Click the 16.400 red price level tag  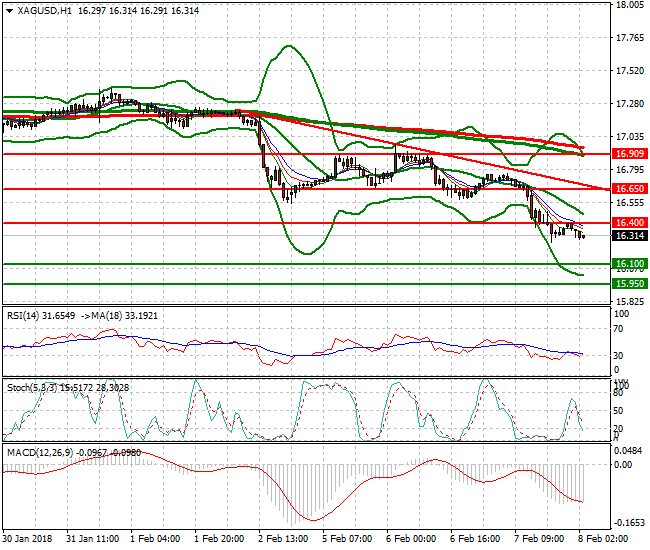click(x=628, y=222)
